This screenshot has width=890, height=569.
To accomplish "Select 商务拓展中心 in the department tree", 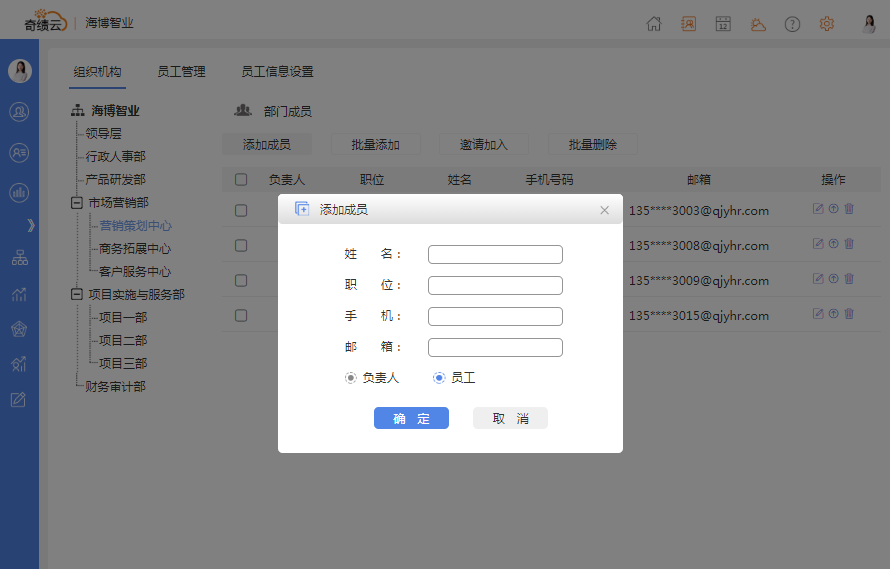I will 135,249.
